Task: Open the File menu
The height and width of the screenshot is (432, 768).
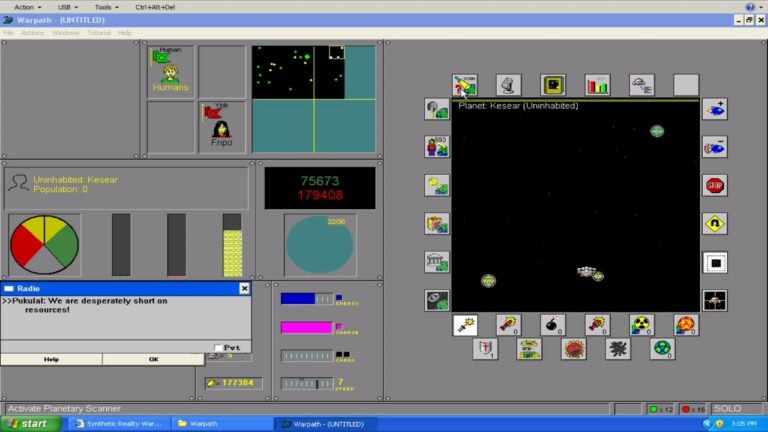Action: 8,33
